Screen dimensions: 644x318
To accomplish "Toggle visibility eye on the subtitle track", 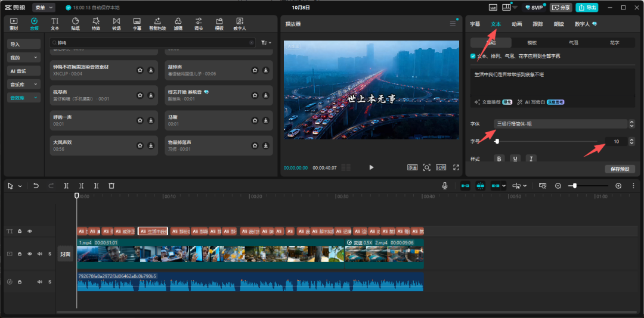I will coord(30,231).
